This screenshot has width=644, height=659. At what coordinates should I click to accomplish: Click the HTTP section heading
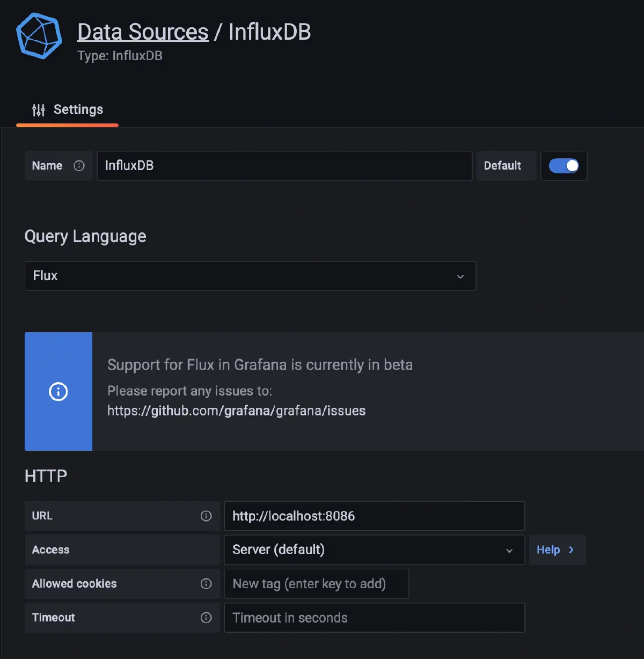click(46, 476)
